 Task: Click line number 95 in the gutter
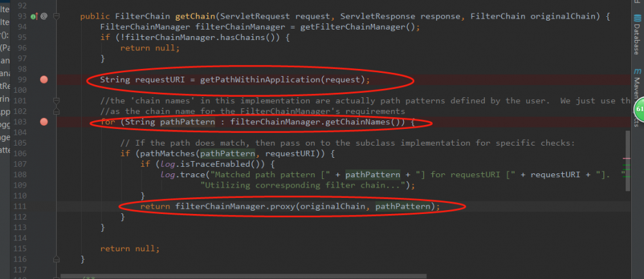click(x=23, y=37)
